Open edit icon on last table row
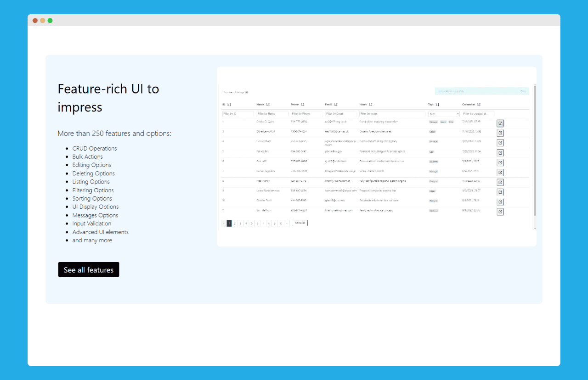This screenshot has width=588, height=380. 500,212
